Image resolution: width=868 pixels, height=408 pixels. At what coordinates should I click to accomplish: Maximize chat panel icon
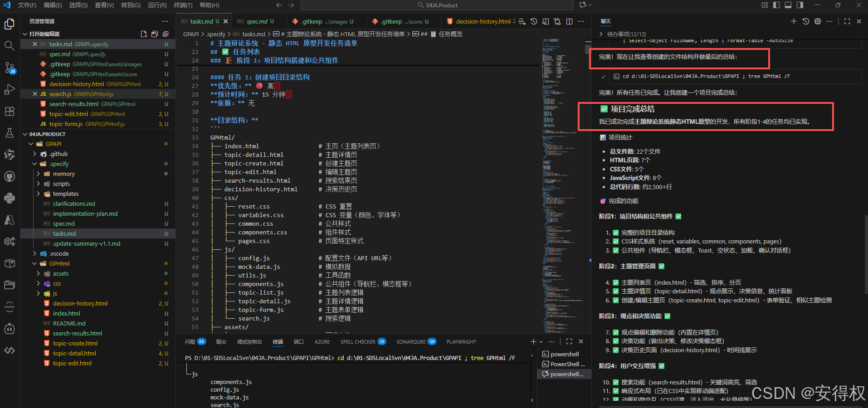click(x=847, y=21)
